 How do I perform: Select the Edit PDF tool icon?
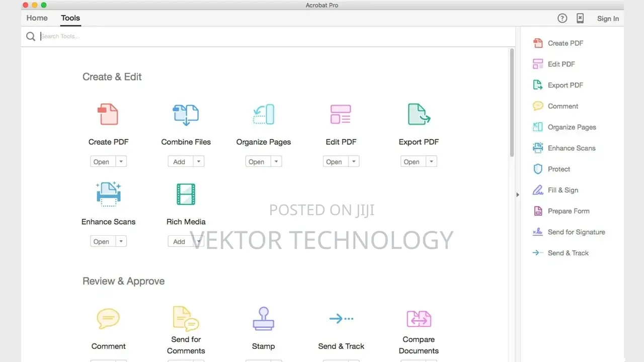pos(341,114)
